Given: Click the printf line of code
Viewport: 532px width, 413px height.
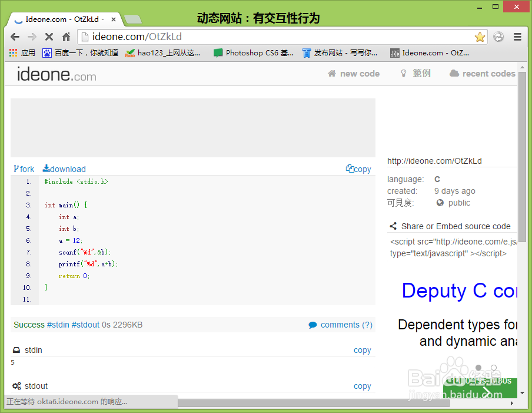Looking at the screenshot, I should (88, 264).
